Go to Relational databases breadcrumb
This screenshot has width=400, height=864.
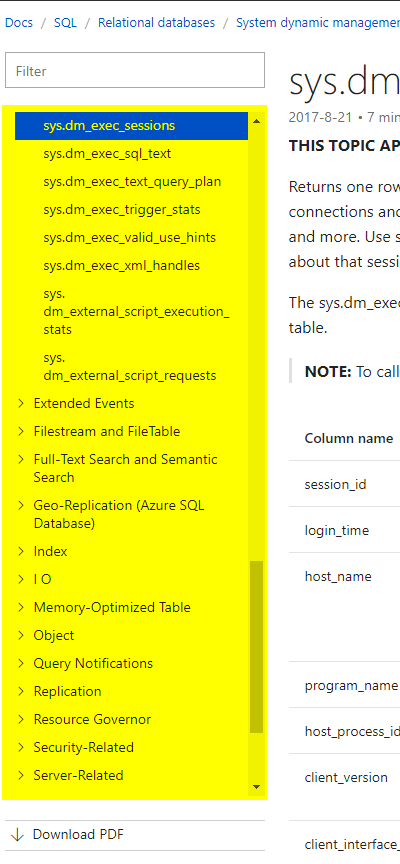[156, 23]
